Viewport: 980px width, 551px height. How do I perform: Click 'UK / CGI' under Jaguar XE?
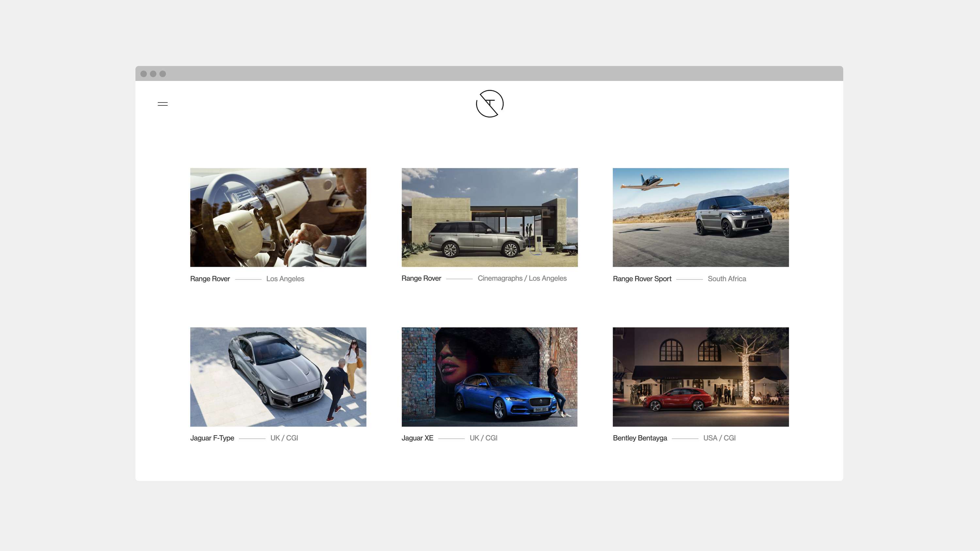483,438
